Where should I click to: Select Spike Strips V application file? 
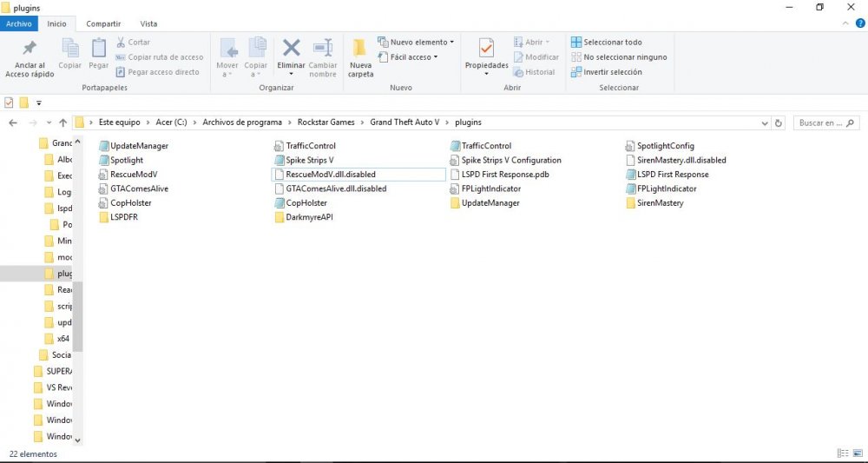[304, 160]
